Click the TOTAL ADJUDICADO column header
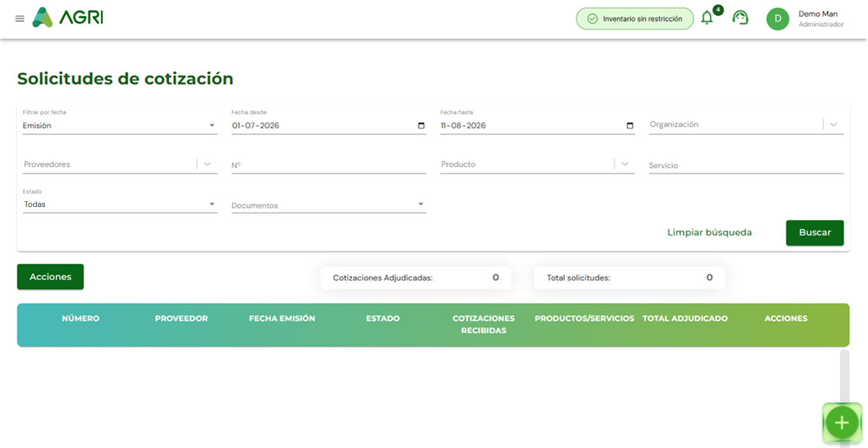This screenshot has height=448, width=868. tap(685, 319)
